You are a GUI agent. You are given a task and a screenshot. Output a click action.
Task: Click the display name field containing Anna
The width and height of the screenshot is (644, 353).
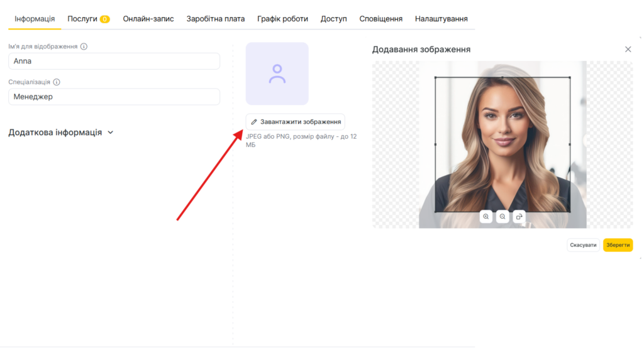coord(114,62)
